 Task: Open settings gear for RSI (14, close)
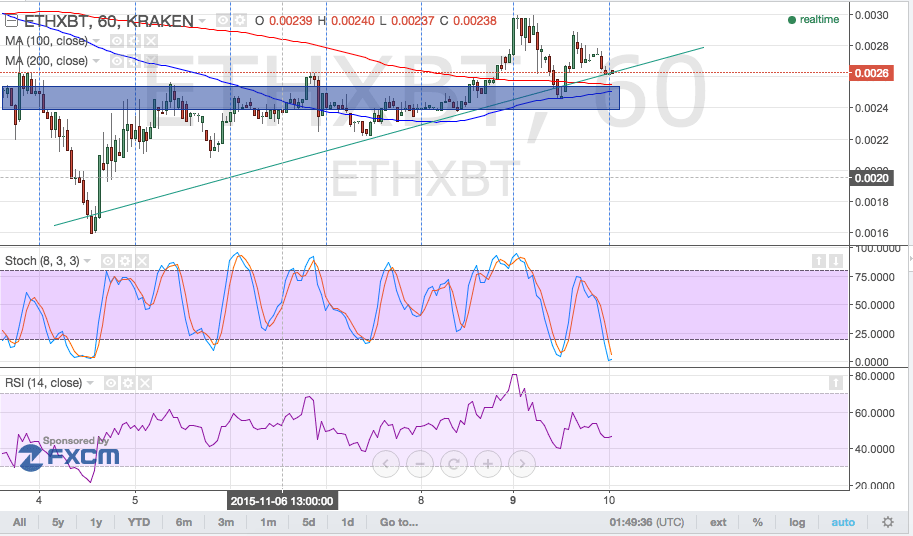(128, 383)
